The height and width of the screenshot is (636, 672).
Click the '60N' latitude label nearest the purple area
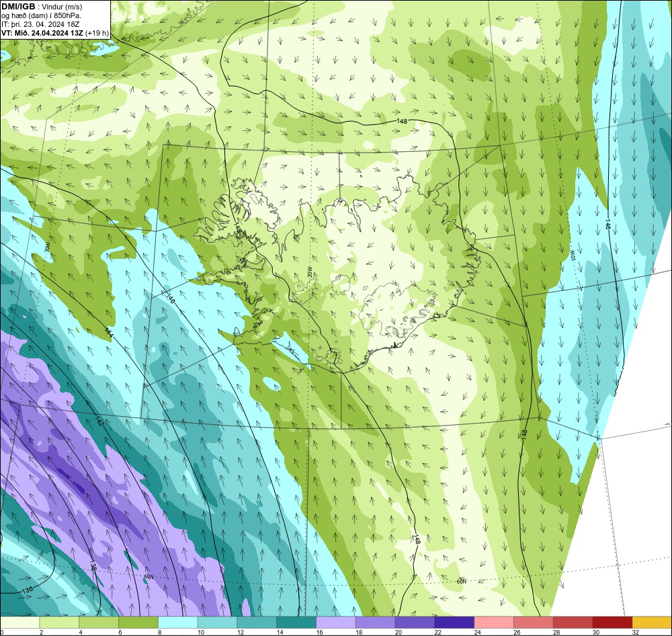(x=149, y=577)
